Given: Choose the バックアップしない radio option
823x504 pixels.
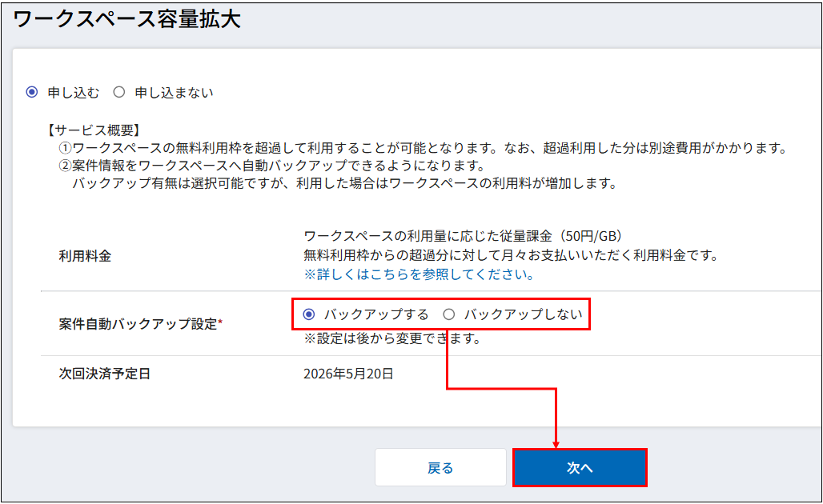Looking at the screenshot, I should click(449, 314).
